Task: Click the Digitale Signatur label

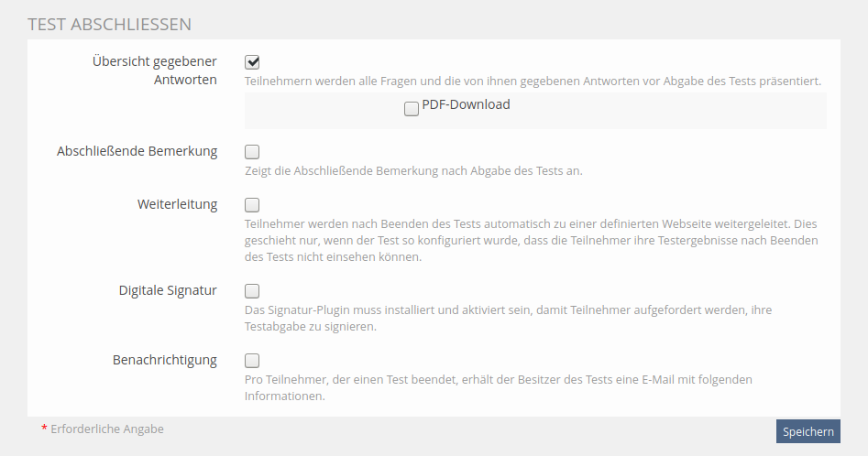Action: 168,290
